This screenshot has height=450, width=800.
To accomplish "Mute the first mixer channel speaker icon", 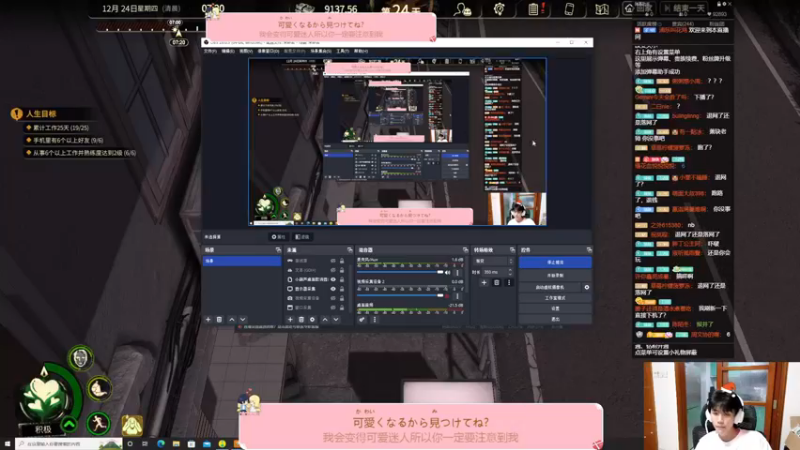I will pos(448,272).
